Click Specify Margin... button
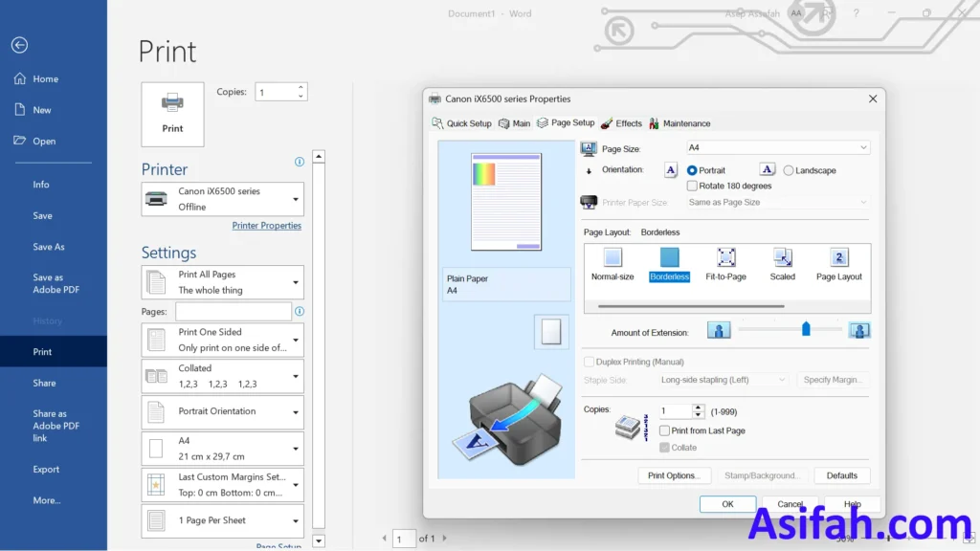Screen dimensions: 980x551 [833, 380]
